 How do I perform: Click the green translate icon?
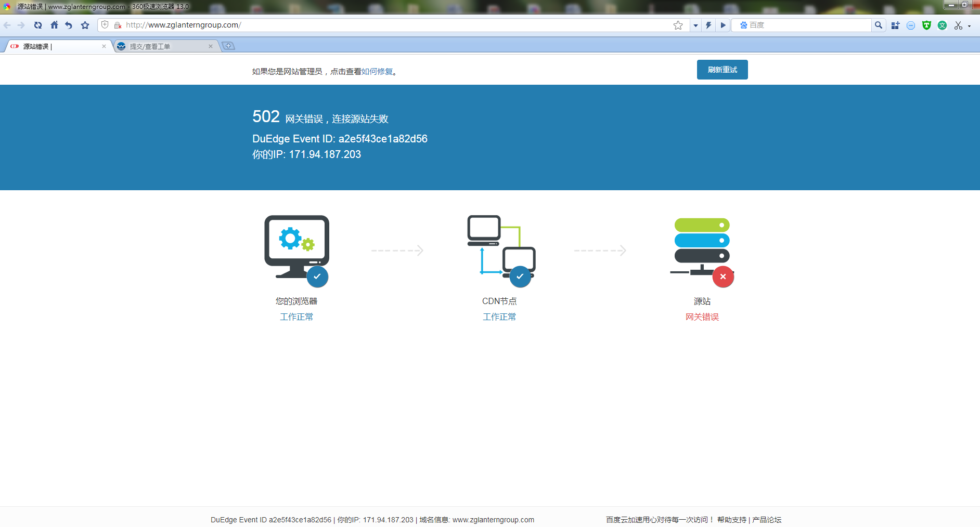(x=942, y=24)
